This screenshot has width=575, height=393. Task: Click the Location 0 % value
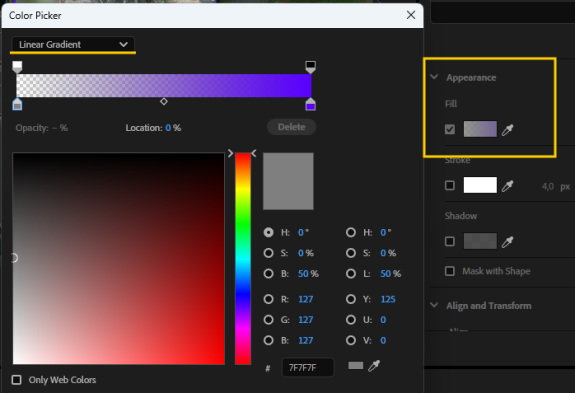pos(173,128)
